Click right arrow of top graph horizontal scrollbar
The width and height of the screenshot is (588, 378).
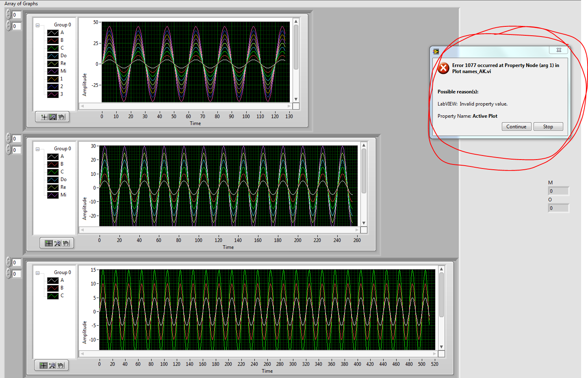(289, 106)
